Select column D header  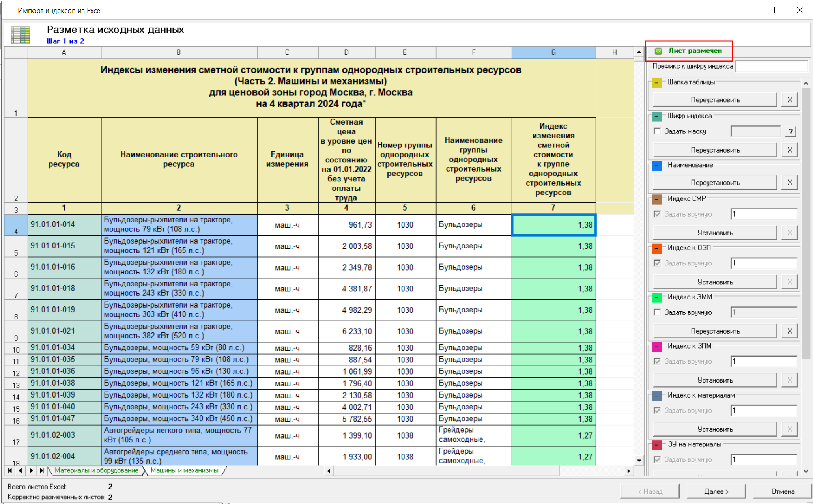point(346,52)
